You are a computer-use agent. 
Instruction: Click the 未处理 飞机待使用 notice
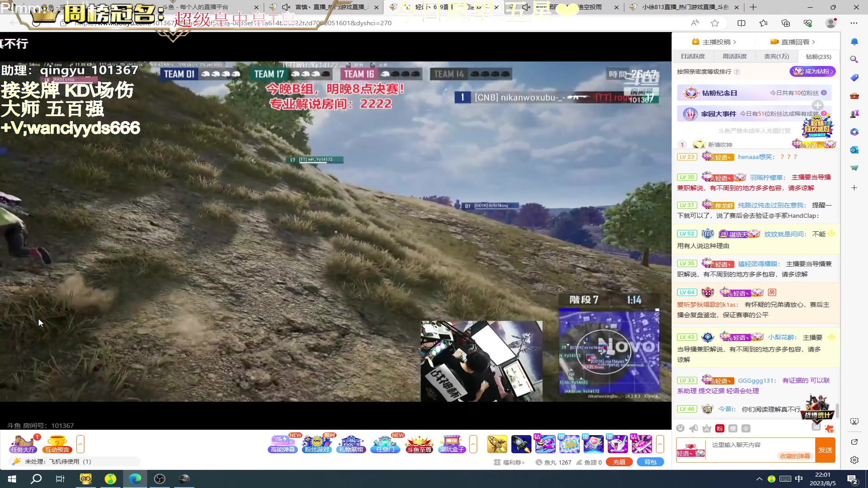pos(75,462)
